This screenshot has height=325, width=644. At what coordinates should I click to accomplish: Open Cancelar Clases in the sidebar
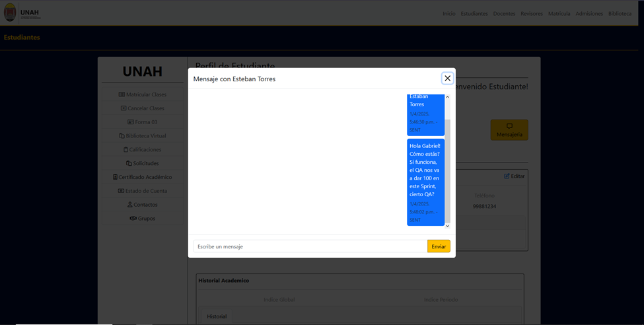pos(143,108)
